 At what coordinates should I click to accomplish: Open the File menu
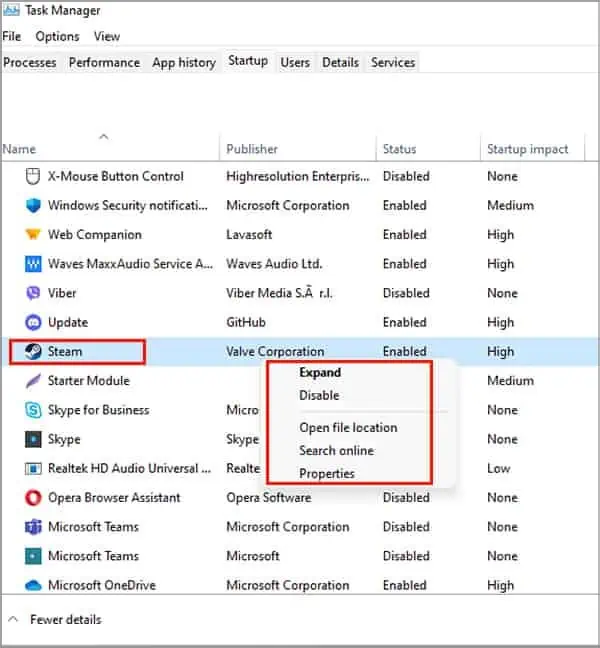12,36
